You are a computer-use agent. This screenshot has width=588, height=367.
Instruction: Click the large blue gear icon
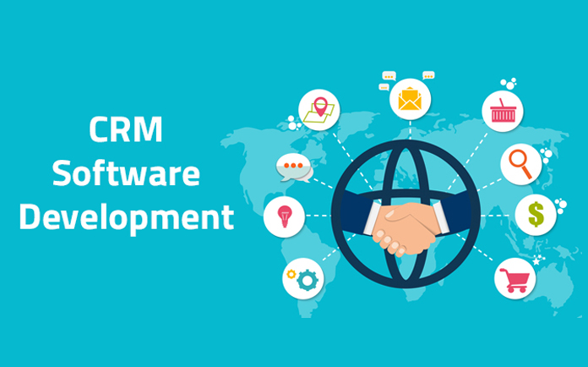(308, 279)
